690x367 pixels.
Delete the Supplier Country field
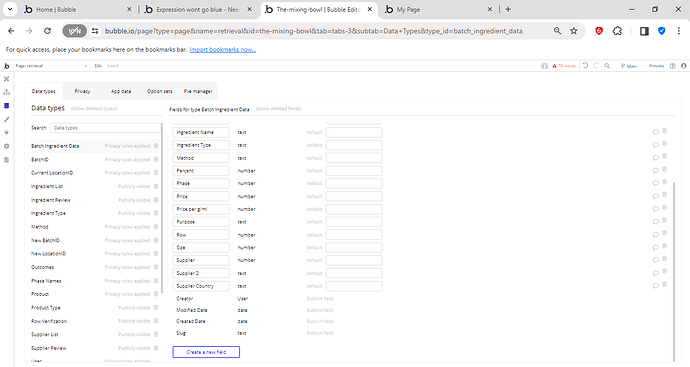(664, 284)
